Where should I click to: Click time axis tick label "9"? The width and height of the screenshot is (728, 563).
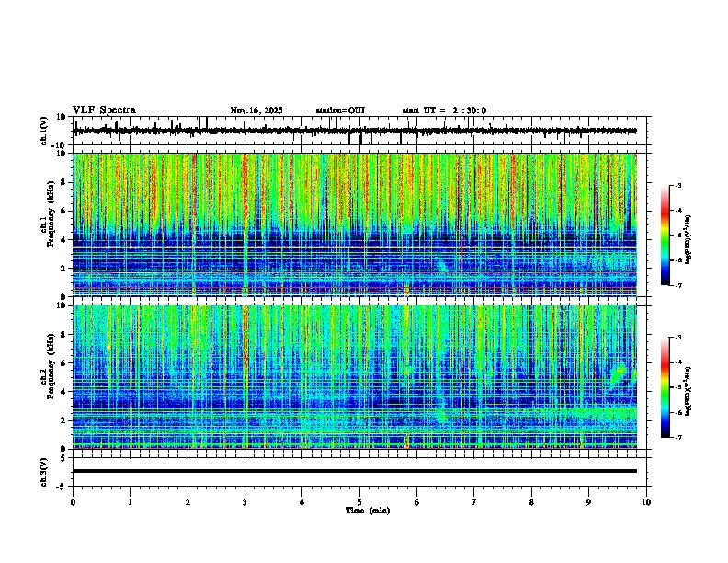click(x=588, y=502)
